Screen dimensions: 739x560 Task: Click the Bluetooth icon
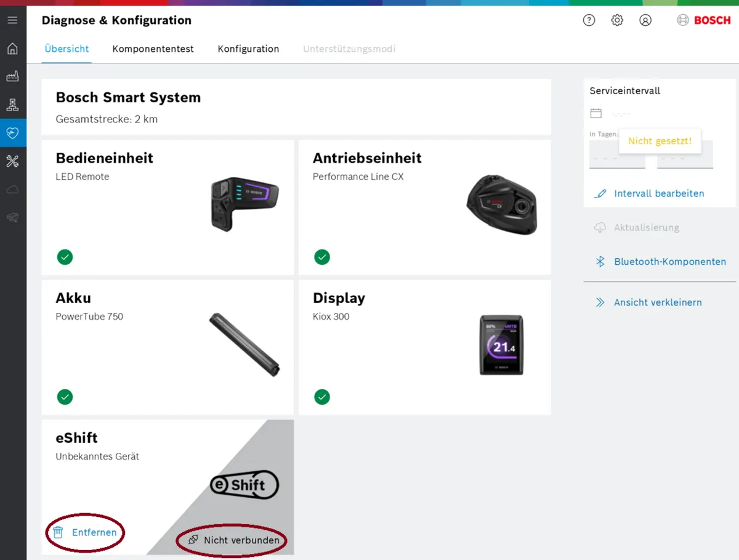600,262
